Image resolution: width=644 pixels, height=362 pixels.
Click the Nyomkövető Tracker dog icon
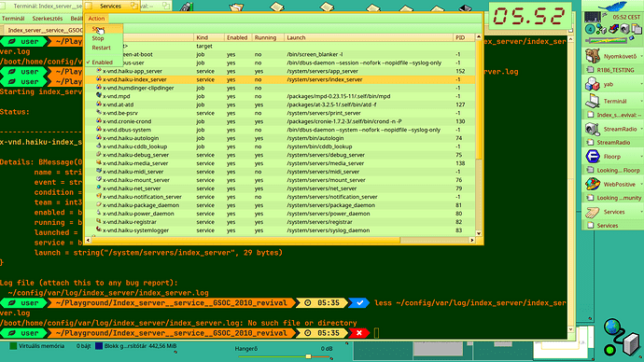pos(593,56)
